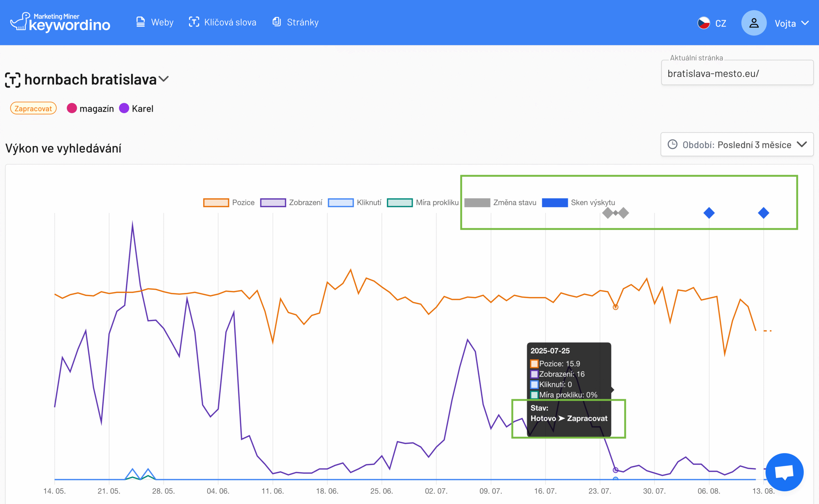Screen dimensions: 819x504
Task: Click the Weby document icon
Action: coord(140,22)
